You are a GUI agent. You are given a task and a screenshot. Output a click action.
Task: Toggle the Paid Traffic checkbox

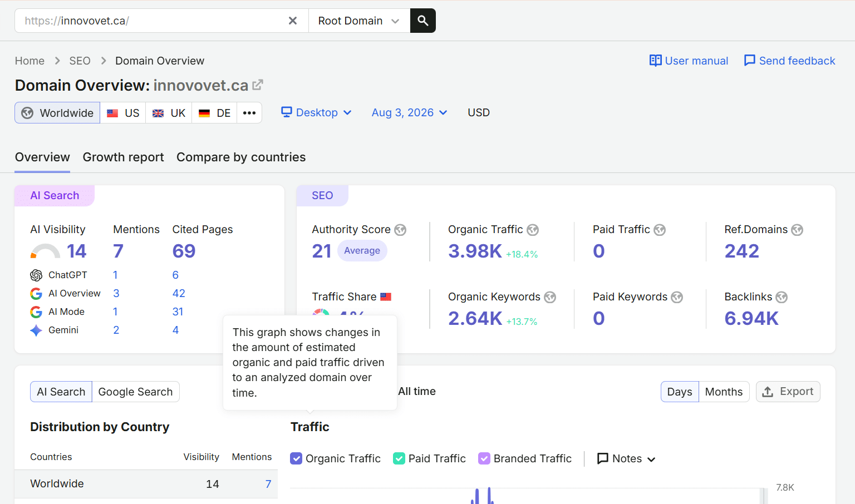click(x=399, y=458)
